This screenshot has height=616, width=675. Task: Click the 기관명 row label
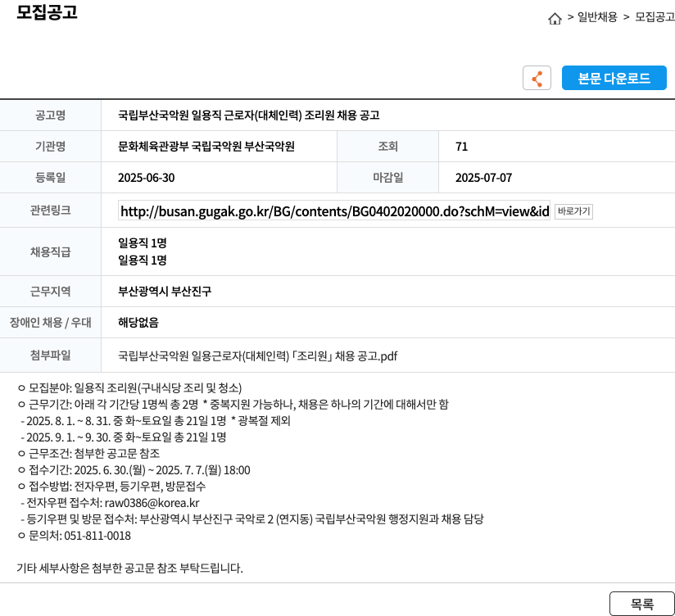(50, 147)
